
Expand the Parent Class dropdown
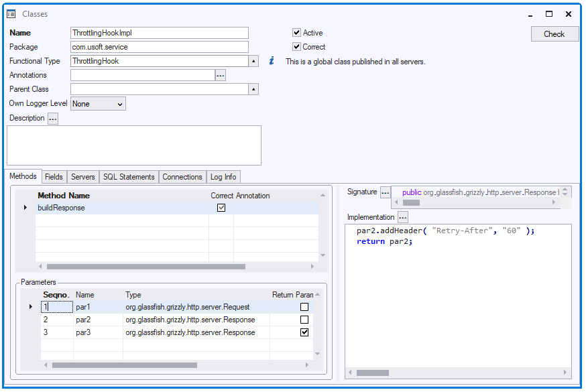[253, 89]
